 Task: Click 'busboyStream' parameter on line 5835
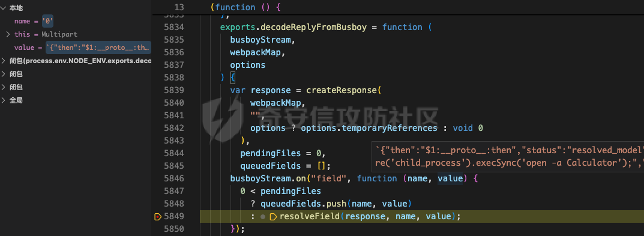click(260, 40)
